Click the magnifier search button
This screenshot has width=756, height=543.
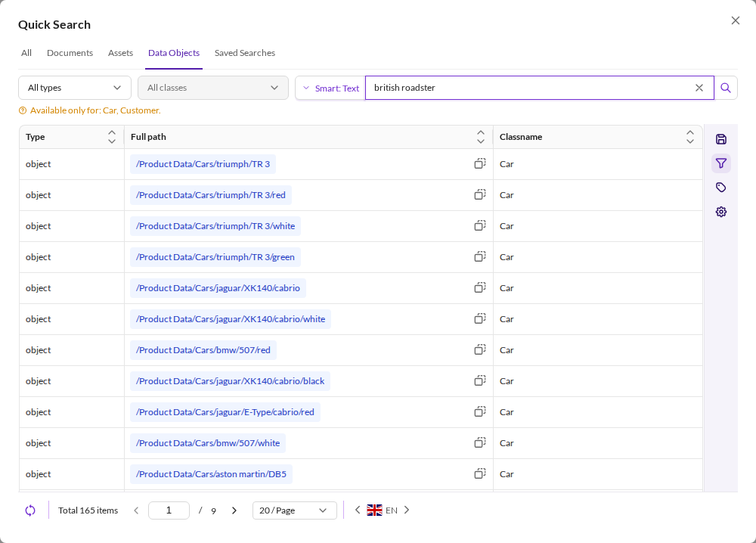[x=726, y=88]
